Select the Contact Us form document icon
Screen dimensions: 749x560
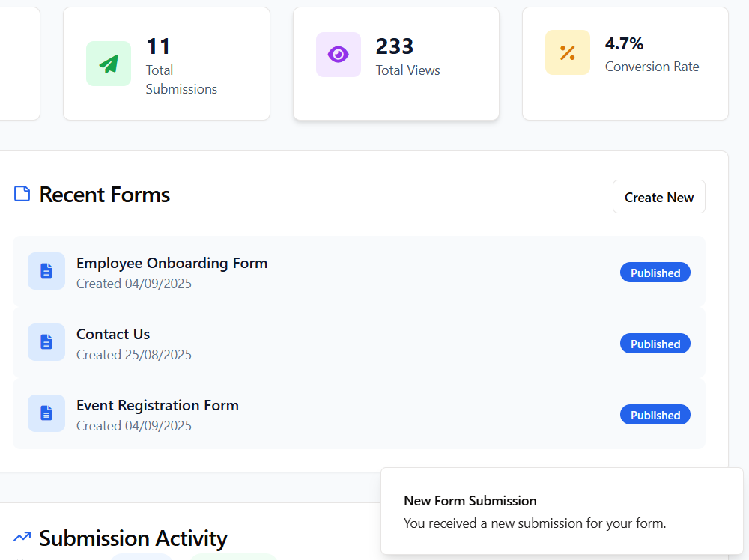tap(46, 342)
